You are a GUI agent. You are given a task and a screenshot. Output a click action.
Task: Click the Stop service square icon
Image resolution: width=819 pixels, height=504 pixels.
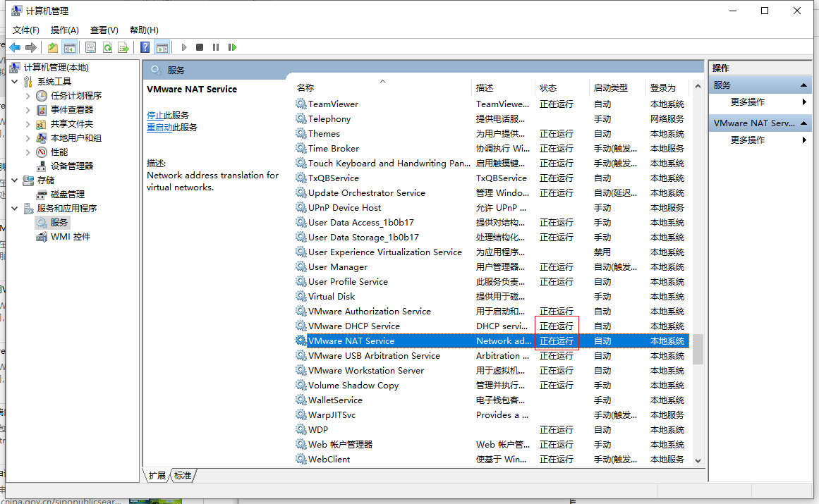pyautogui.click(x=200, y=47)
